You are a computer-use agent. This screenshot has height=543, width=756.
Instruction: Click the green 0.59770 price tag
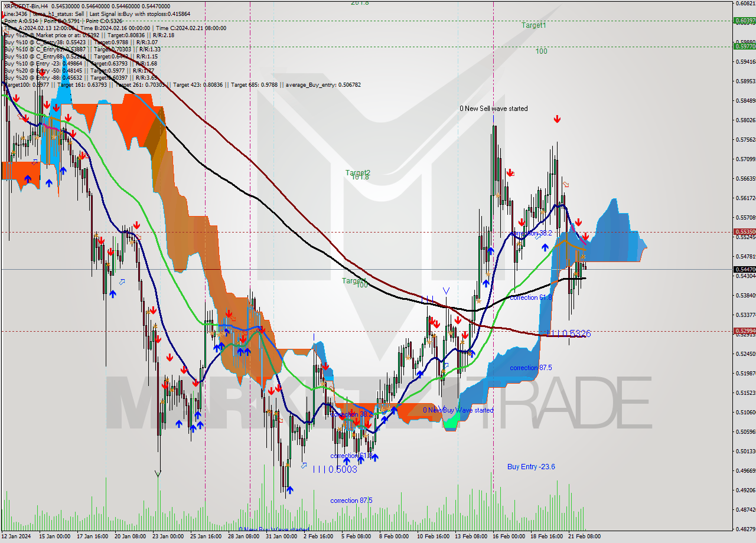pyautogui.click(x=744, y=46)
